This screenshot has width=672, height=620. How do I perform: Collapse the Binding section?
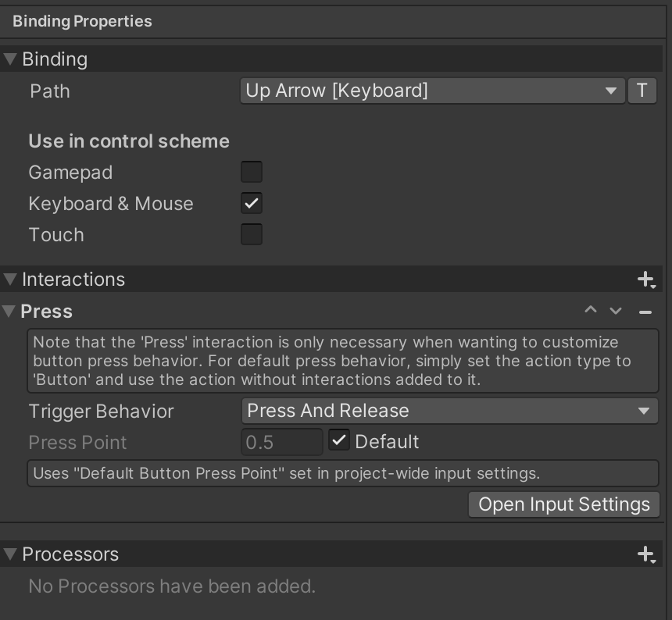coord(11,59)
